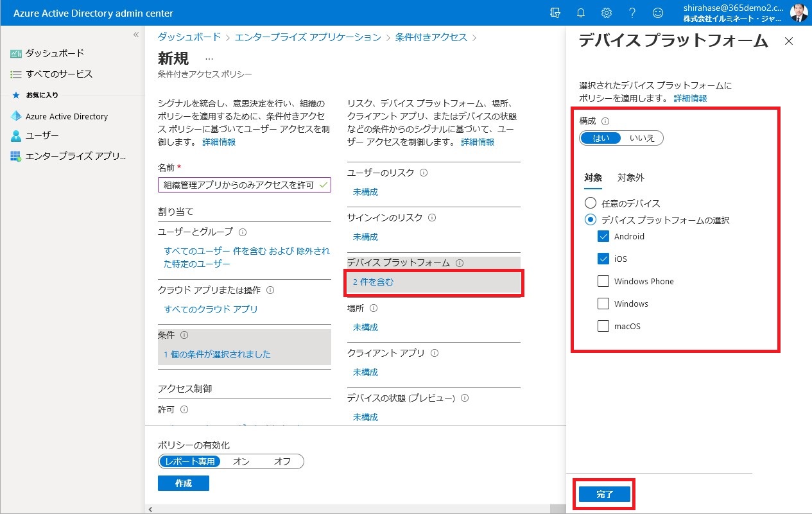Open the help question mark icon
Viewport: 812px width, 514px height.
pyautogui.click(x=632, y=13)
